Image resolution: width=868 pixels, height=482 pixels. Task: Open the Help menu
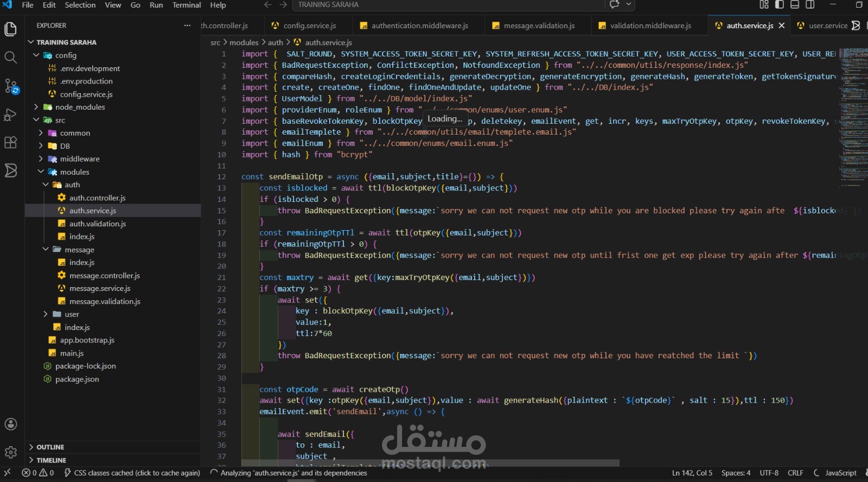pos(218,5)
